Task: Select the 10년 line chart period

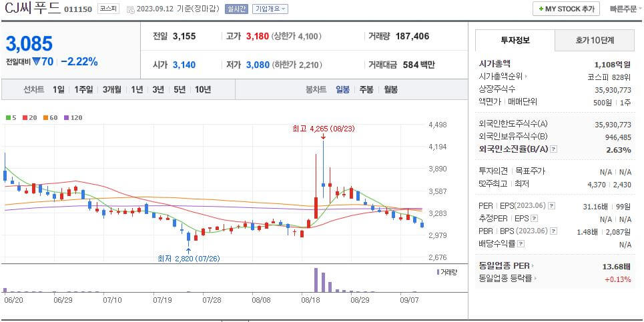Action: (x=203, y=89)
